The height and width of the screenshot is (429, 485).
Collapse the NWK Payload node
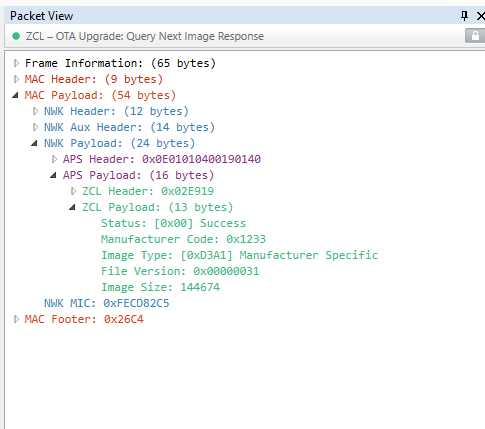coord(34,143)
